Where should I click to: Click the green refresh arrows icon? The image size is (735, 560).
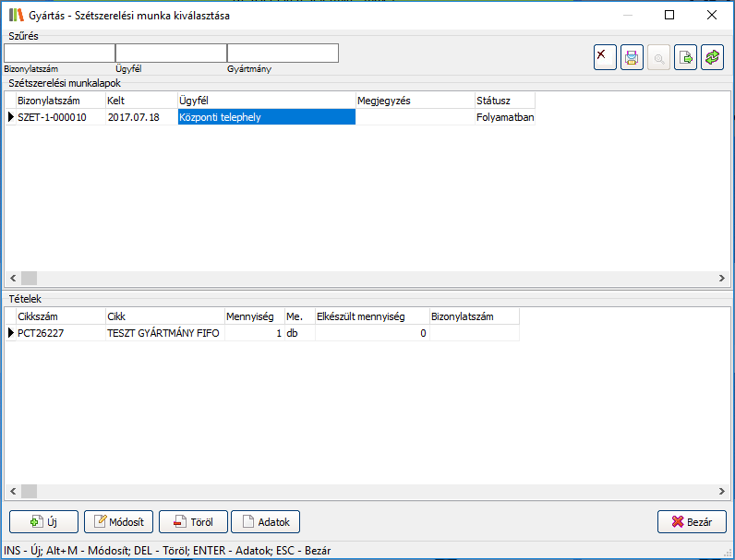tap(712, 57)
